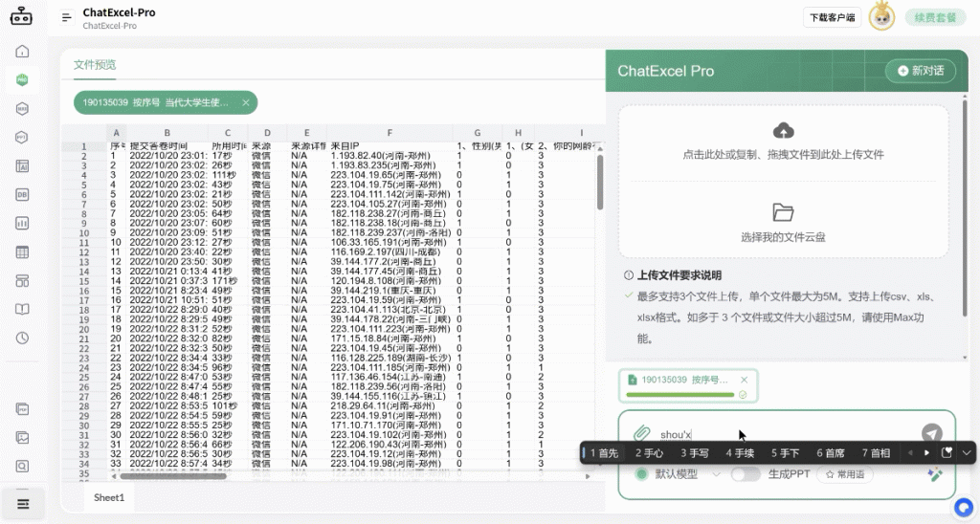Click cell 116.128.225.189(湖南-长沙)
Screen dimensions: 980x524
point(390,358)
